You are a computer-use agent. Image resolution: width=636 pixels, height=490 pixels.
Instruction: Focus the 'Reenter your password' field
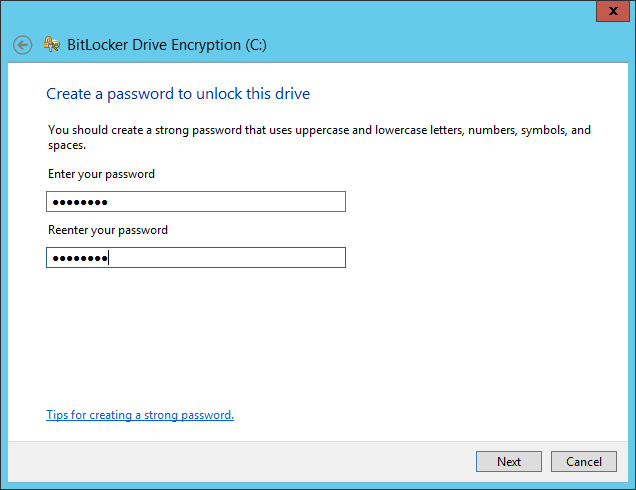pyautogui.click(x=196, y=258)
